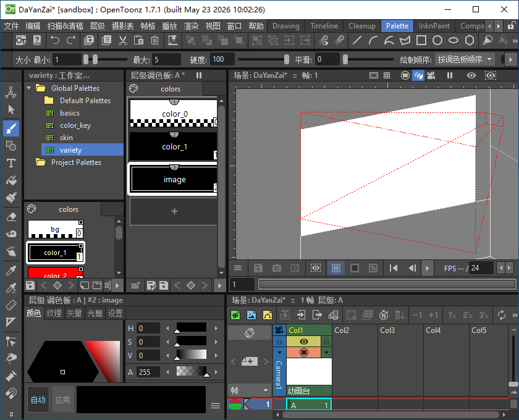Collapse the Global Palettes tree node
The height and width of the screenshot is (420, 519).
29,88
